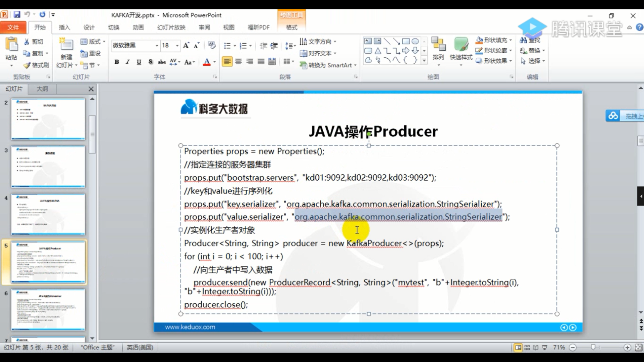Screen dimensions: 644x362
Task: Open the Shape Fill dropdown arrow
Action: (x=511, y=40)
